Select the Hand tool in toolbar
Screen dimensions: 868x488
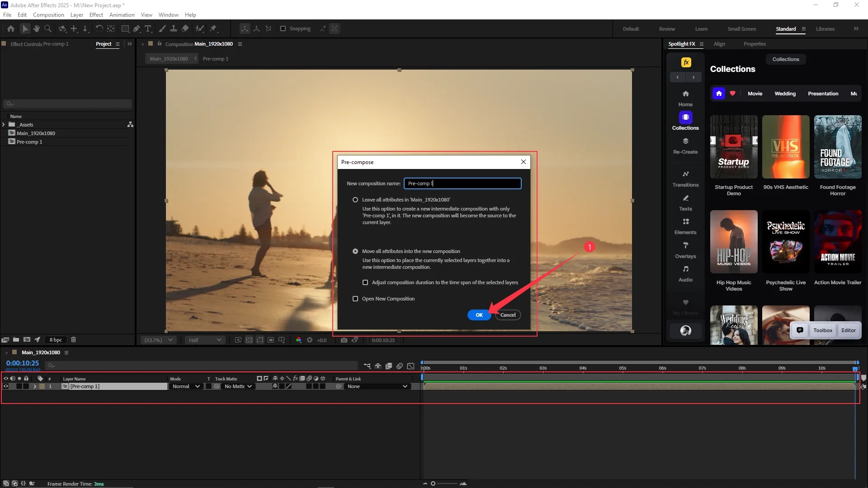(37, 28)
